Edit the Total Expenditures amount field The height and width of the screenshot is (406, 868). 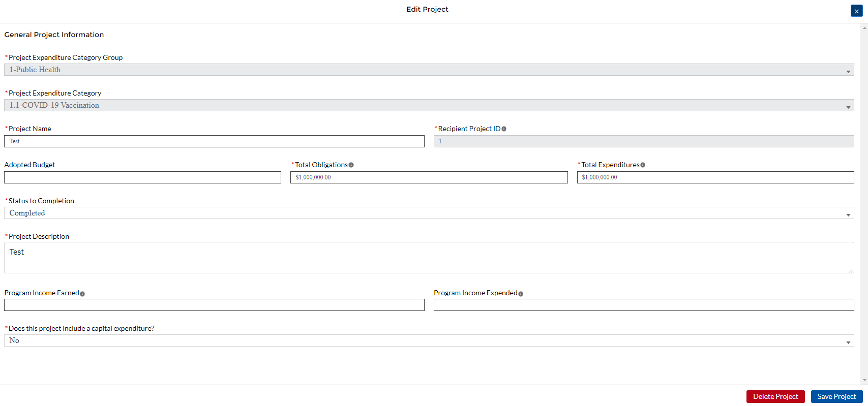[715, 177]
